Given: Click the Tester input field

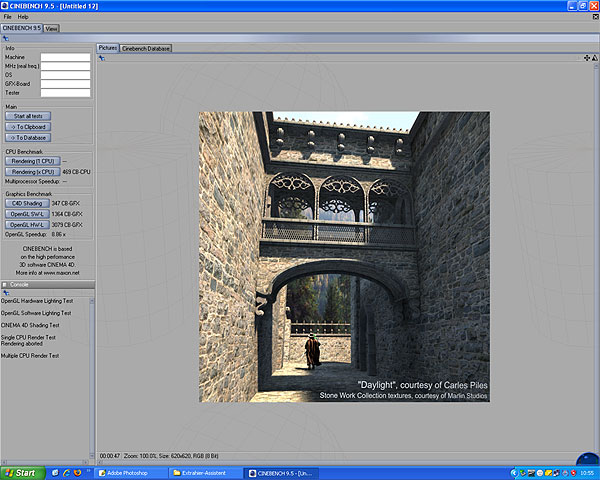Looking at the screenshot, I should pos(65,92).
